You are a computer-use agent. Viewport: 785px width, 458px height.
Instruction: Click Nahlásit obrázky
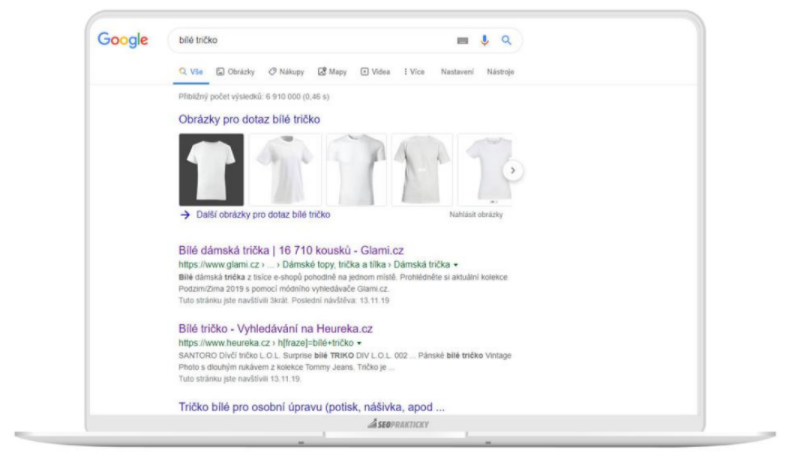point(476,214)
